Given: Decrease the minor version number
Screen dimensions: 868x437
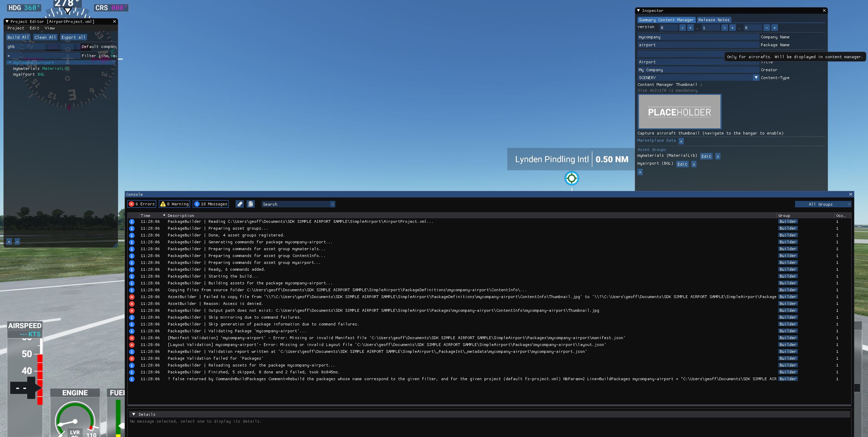Looking at the screenshot, I should click(725, 28).
